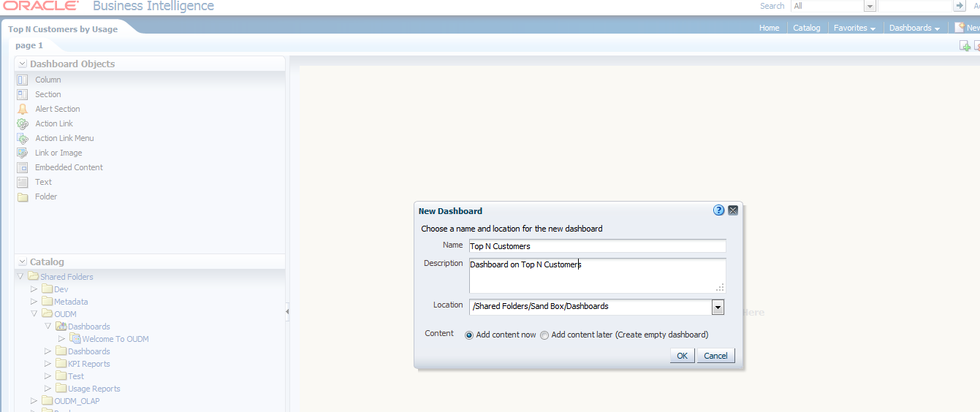The width and height of the screenshot is (980, 412).
Task: Open the New menu
Action: (967, 28)
